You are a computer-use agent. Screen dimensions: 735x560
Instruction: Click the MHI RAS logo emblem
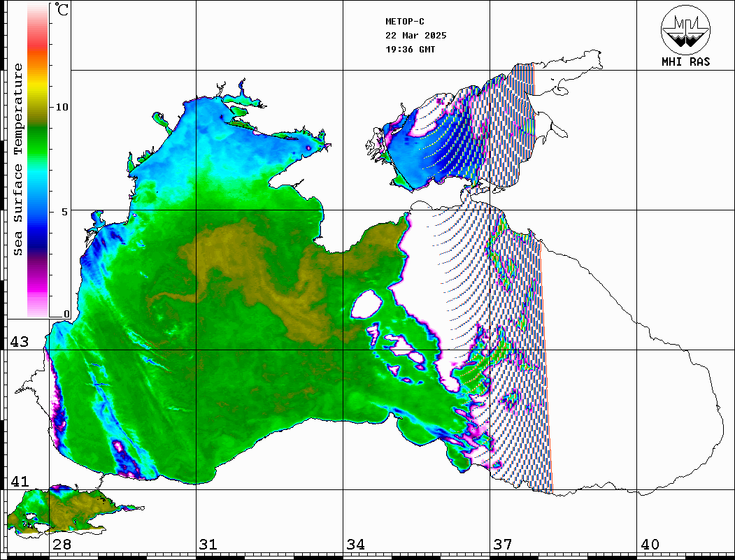pyautogui.click(x=685, y=29)
